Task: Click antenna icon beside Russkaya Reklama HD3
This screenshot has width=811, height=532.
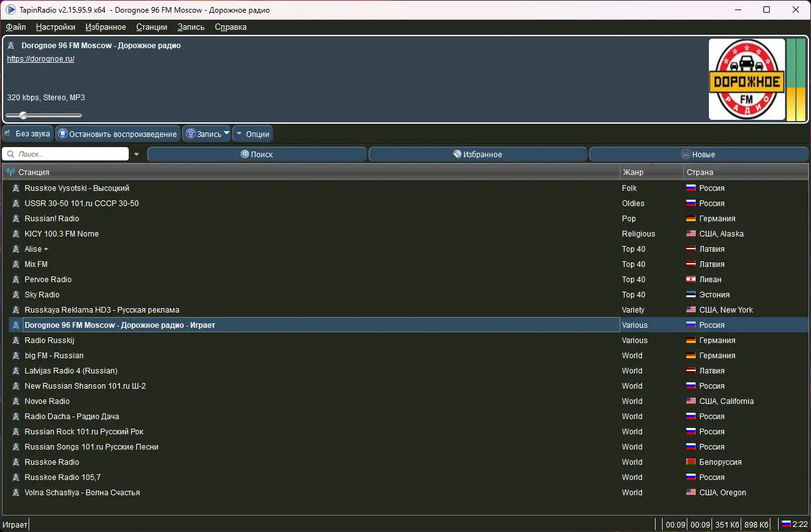Action: point(16,310)
